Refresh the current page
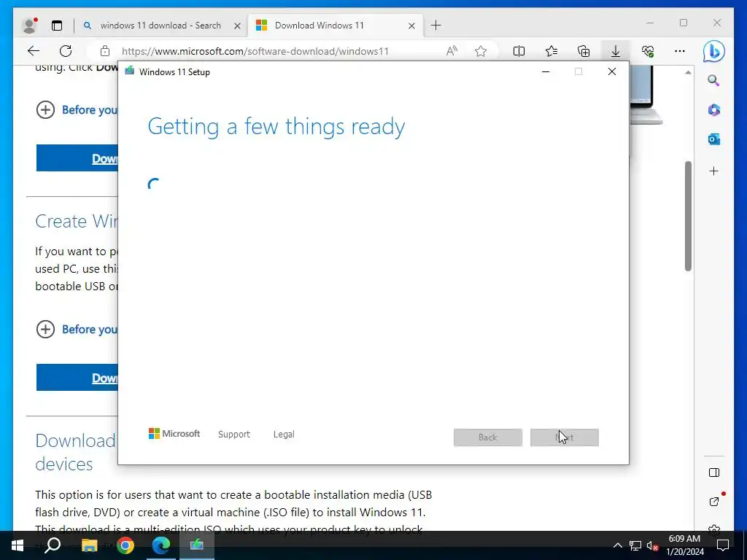 [x=66, y=51]
